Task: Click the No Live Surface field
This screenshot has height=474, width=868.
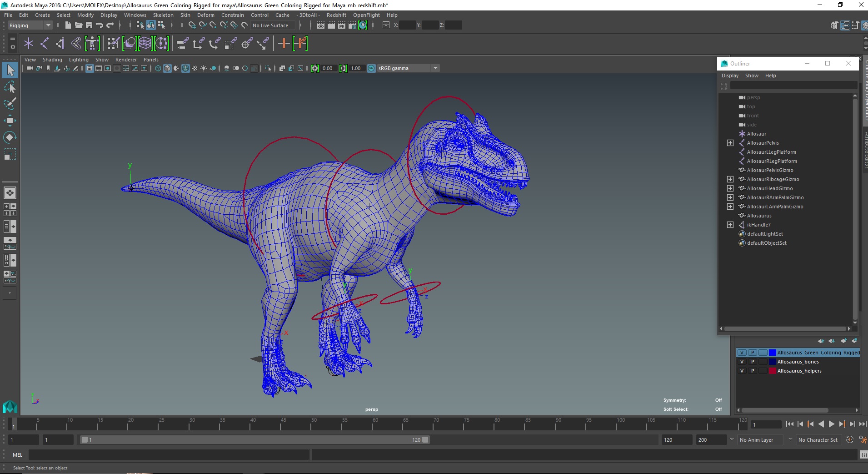Action: pos(273,25)
